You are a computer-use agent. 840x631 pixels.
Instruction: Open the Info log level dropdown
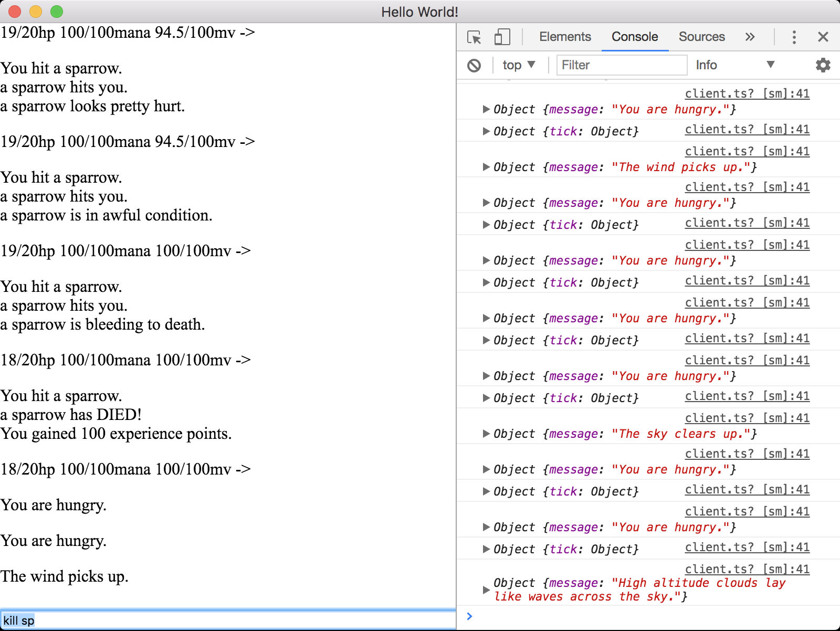[x=735, y=65]
